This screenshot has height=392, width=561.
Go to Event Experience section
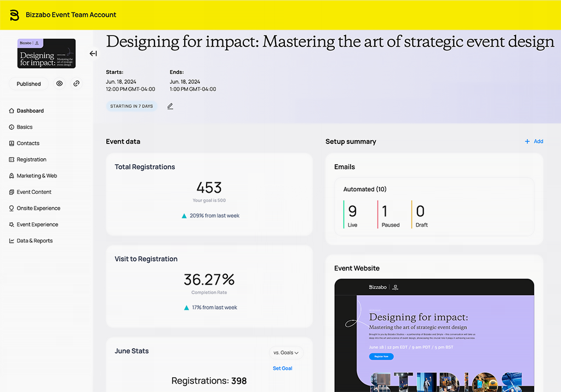[x=37, y=224]
